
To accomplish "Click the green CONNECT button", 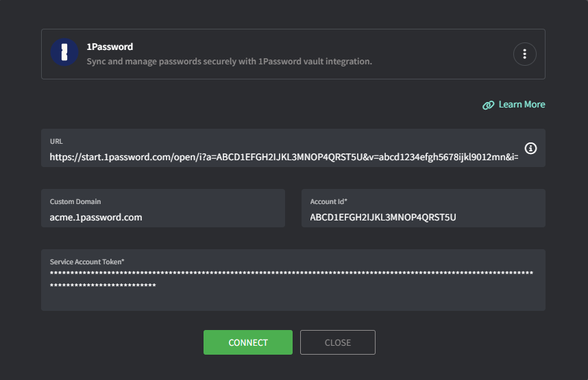I will pyautogui.click(x=248, y=342).
